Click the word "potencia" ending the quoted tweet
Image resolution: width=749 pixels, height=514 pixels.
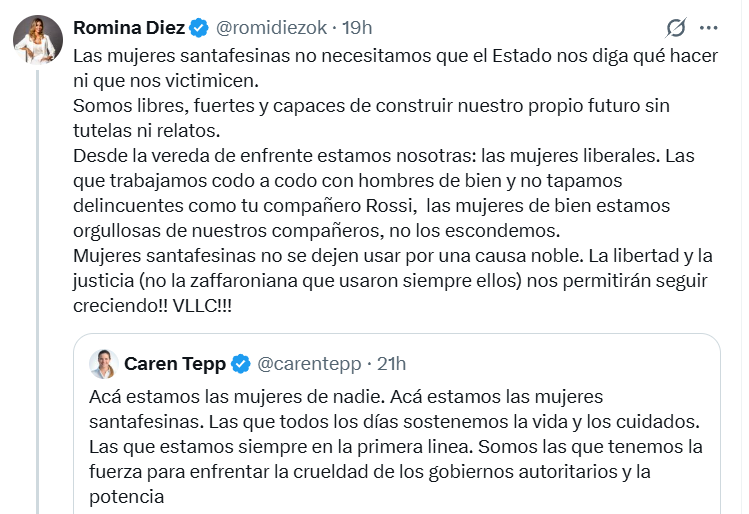click(x=124, y=496)
